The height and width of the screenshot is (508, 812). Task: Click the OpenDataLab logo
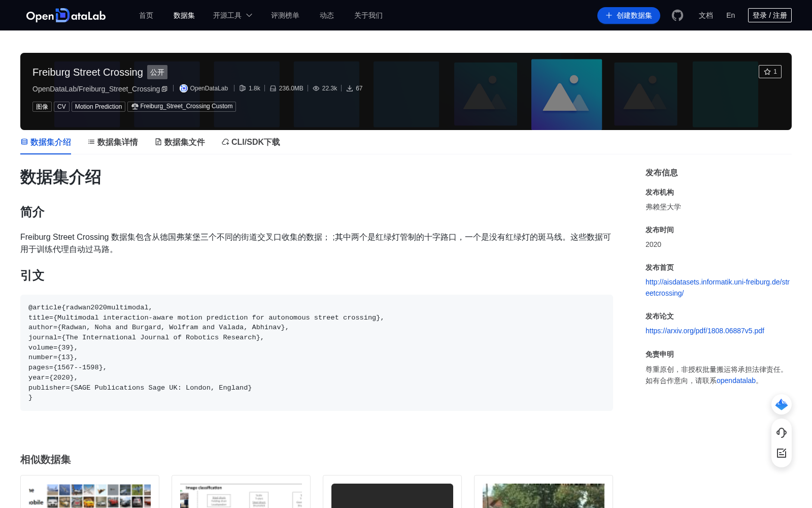pos(66,15)
